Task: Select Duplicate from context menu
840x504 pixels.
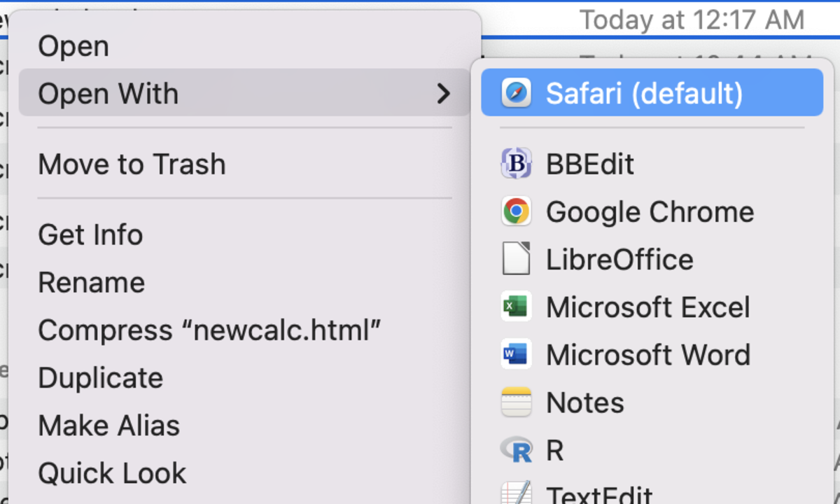Action: pos(100,378)
